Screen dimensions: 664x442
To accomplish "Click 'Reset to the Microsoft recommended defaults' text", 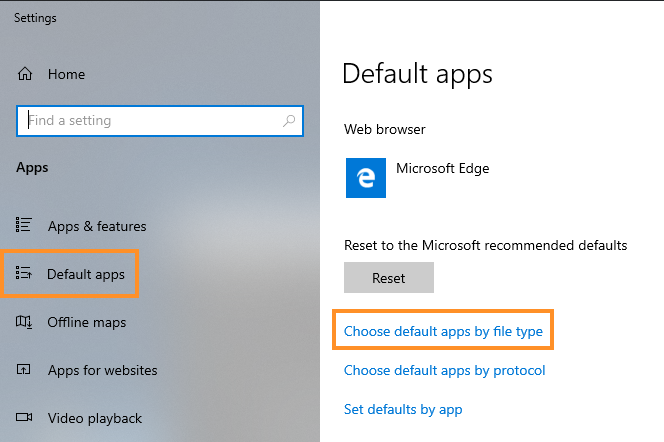I will point(485,245).
